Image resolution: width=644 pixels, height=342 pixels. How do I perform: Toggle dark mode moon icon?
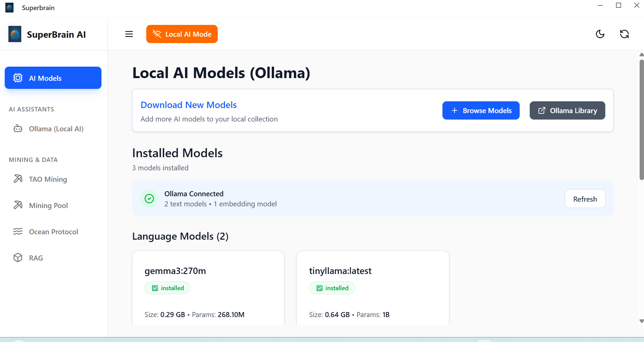[x=600, y=34]
